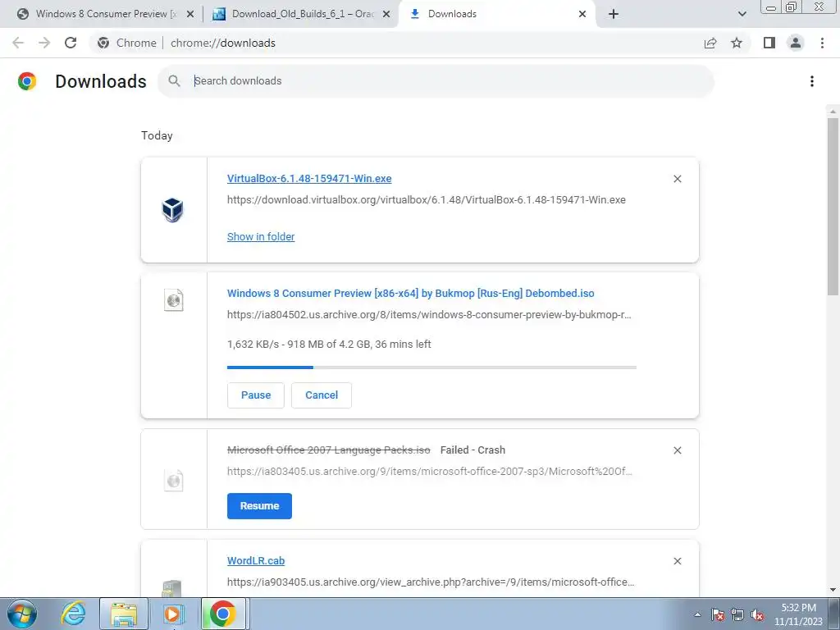The height and width of the screenshot is (630, 840).
Task: Remove VirtualBox download from the list
Action: coord(677,179)
